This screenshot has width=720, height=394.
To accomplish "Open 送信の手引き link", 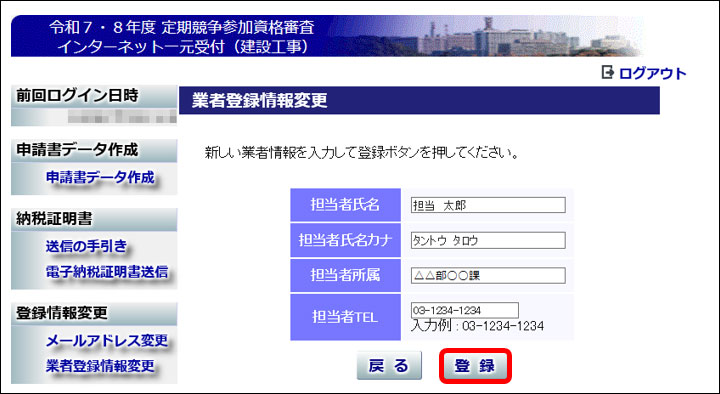I will click(x=86, y=246).
